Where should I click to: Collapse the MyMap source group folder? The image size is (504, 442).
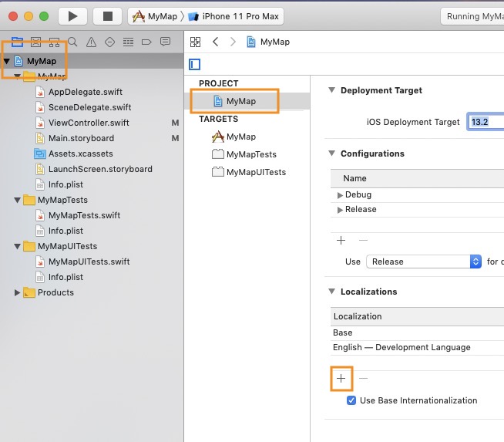coord(18,76)
